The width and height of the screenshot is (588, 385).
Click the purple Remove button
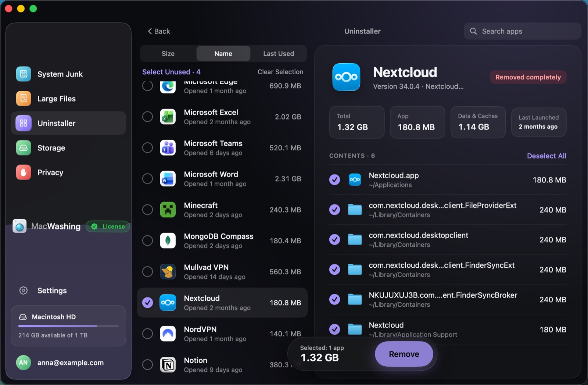404,354
